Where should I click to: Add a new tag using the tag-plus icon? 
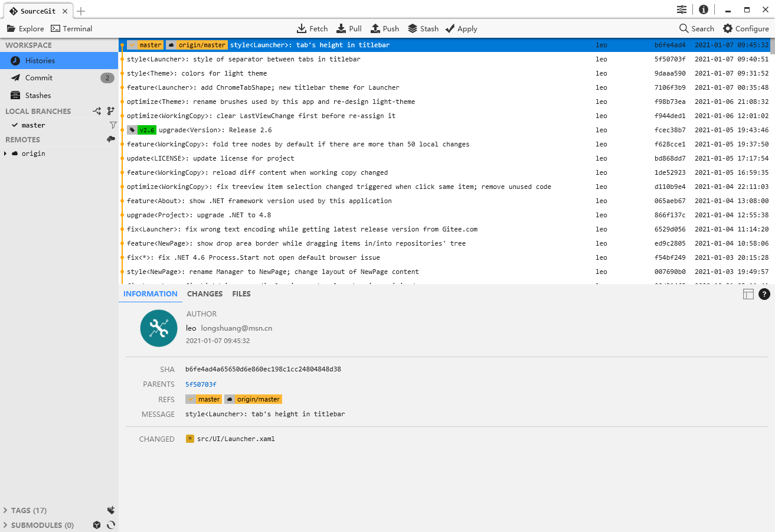(x=111, y=510)
